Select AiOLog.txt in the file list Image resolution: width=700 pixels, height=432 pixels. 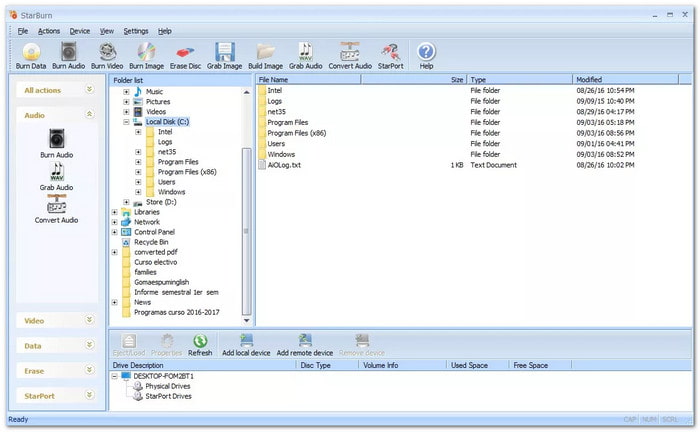284,165
